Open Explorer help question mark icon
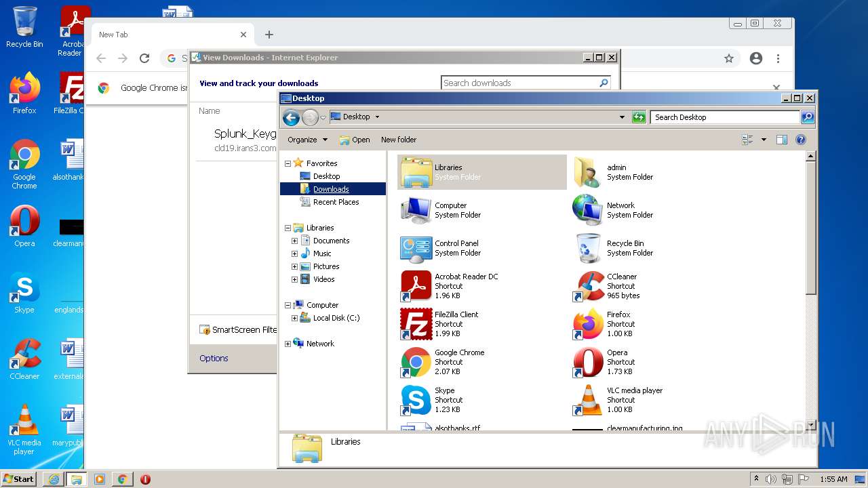 click(x=800, y=140)
